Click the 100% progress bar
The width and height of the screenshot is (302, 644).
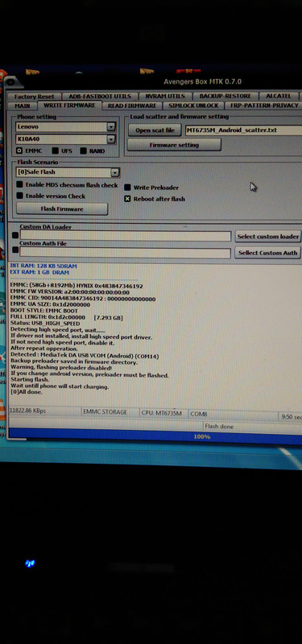click(155, 436)
